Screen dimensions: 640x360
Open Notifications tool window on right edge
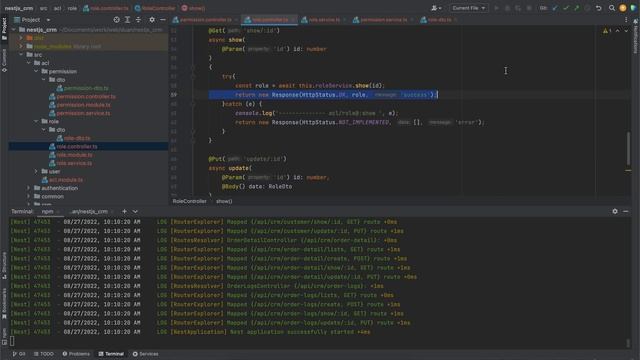pyautogui.click(x=636, y=37)
